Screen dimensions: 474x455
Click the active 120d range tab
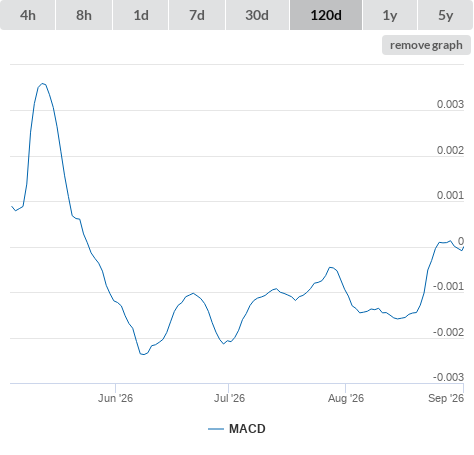[x=326, y=15]
